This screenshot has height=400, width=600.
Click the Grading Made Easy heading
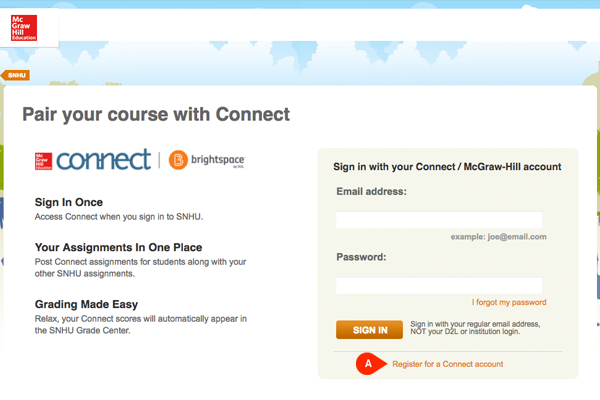click(86, 304)
